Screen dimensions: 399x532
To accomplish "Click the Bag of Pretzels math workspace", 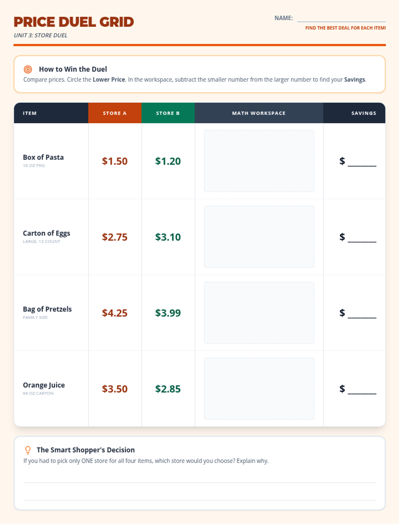I will click(259, 313).
